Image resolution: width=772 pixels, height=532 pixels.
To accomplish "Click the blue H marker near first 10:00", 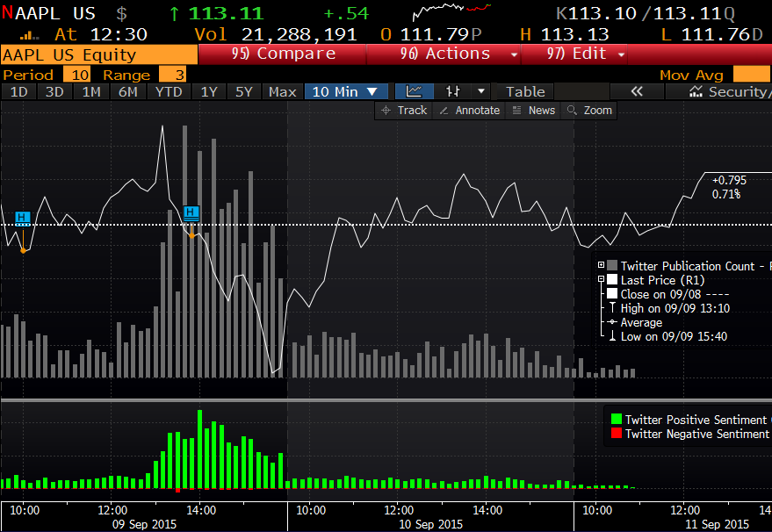I will point(23,218).
